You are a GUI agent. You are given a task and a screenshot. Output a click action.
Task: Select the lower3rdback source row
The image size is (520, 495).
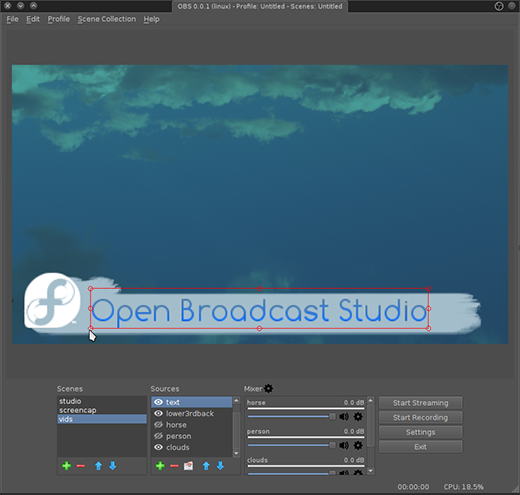tap(192, 413)
